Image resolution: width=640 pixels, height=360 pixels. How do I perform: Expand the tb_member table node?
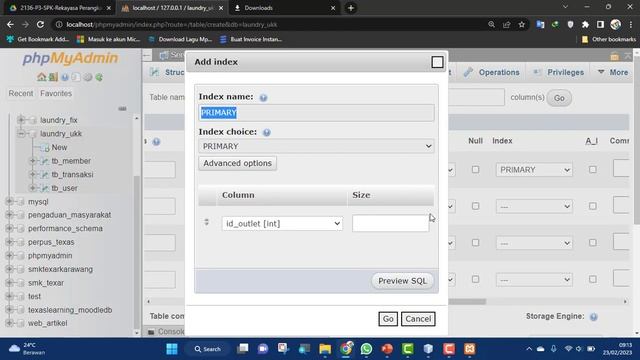(x=33, y=161)
